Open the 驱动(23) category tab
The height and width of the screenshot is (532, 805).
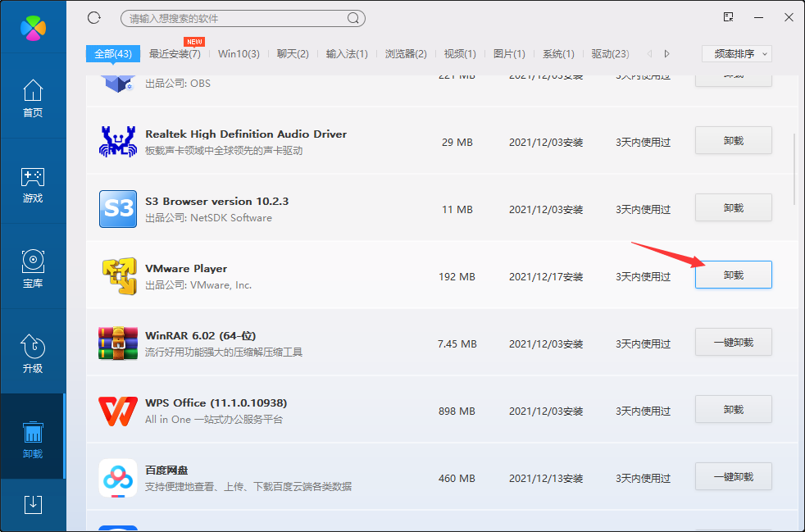[611, 53]
